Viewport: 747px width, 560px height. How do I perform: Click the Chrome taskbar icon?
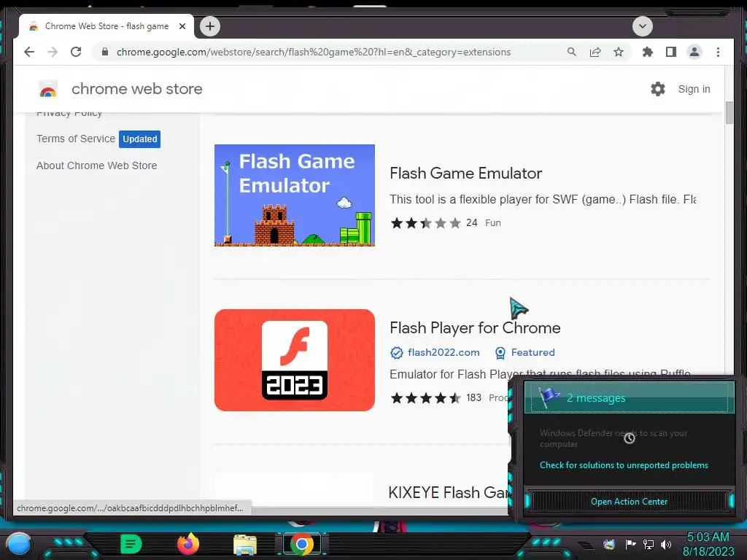tap(301, 544)
